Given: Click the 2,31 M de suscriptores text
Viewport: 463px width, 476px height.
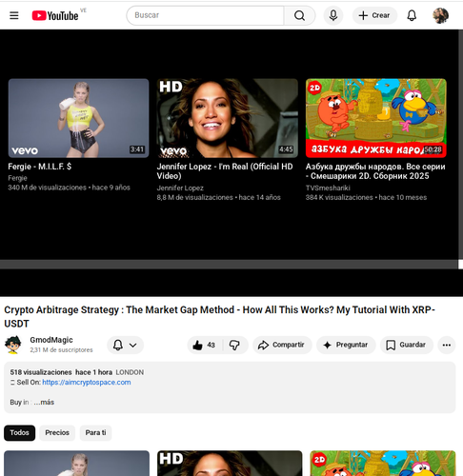Looking at the screenshot, I should tap(61, 349).
